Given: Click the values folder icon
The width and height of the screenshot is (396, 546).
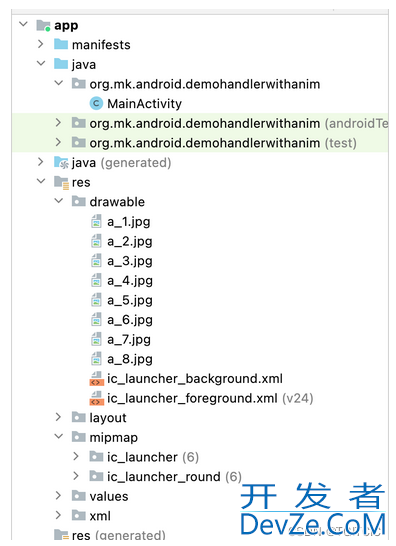Looking at the screenshot, I should click(79, 496).
